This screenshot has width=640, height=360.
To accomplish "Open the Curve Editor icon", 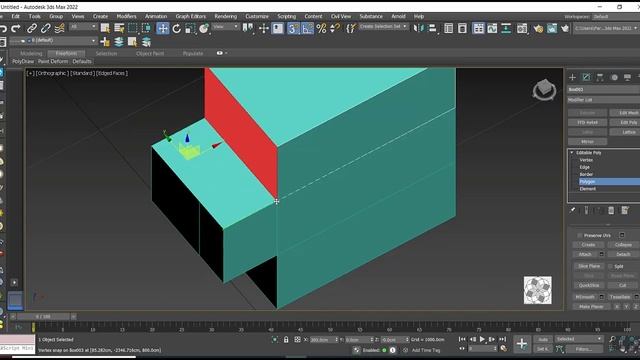I will [x=492, y=28].
